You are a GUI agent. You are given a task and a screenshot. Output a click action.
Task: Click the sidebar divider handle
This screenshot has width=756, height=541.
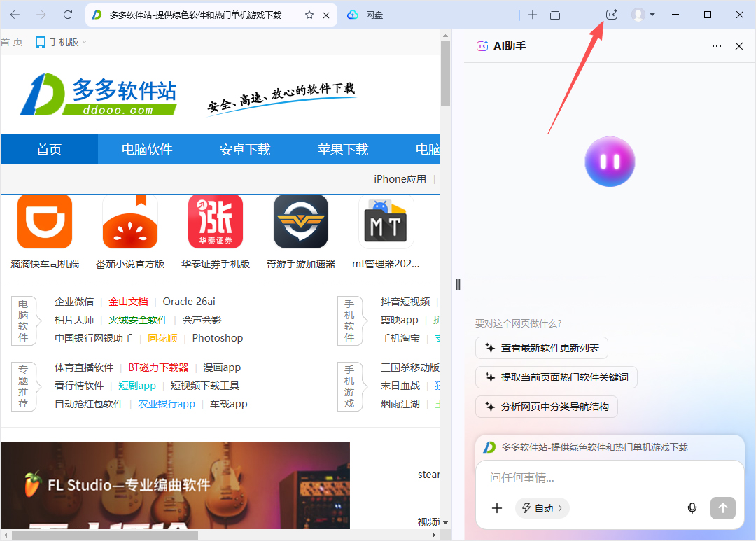(x=458, y=284)
